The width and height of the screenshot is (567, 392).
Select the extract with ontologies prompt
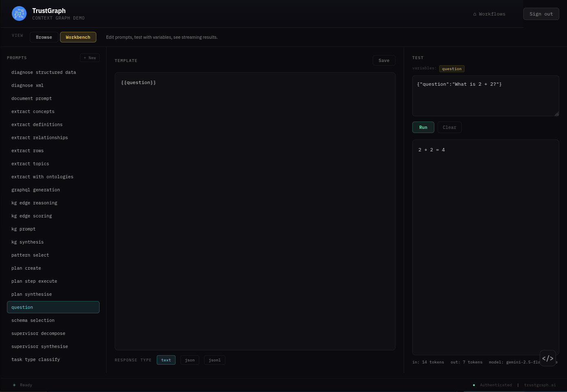[53, 177]
